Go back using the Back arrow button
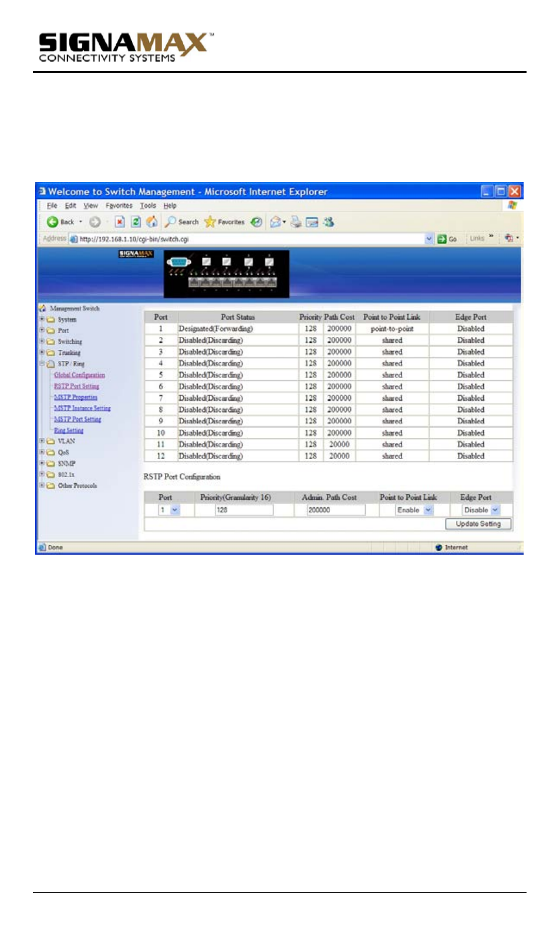Viewport: 560px width, 942px height. [60, 222]
